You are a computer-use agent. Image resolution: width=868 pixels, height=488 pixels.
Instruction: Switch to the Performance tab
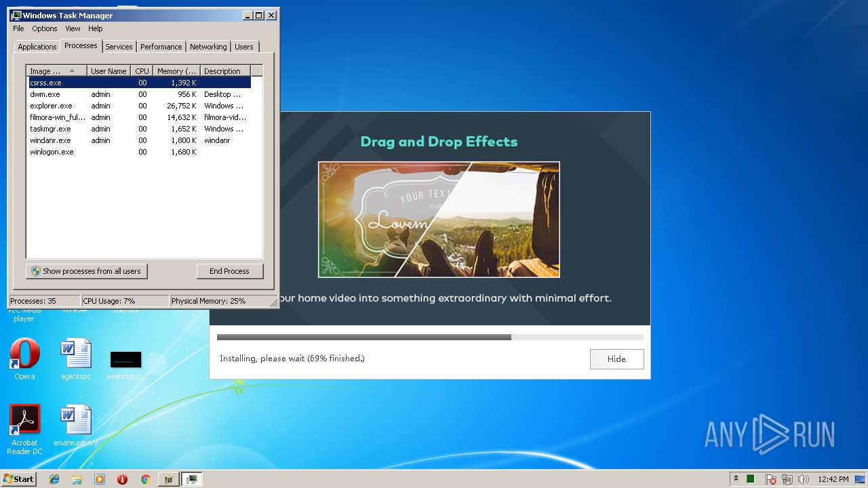click(x=161, y=47)
